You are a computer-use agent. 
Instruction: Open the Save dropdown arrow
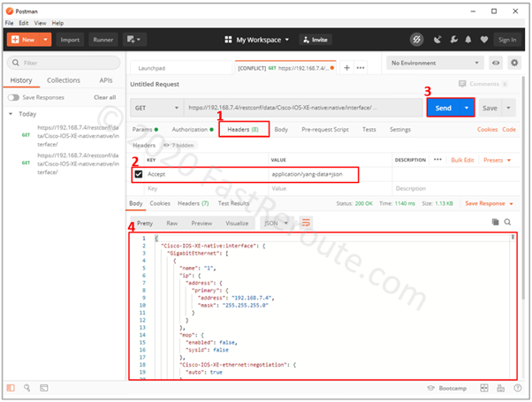click(x=508, y=108)
